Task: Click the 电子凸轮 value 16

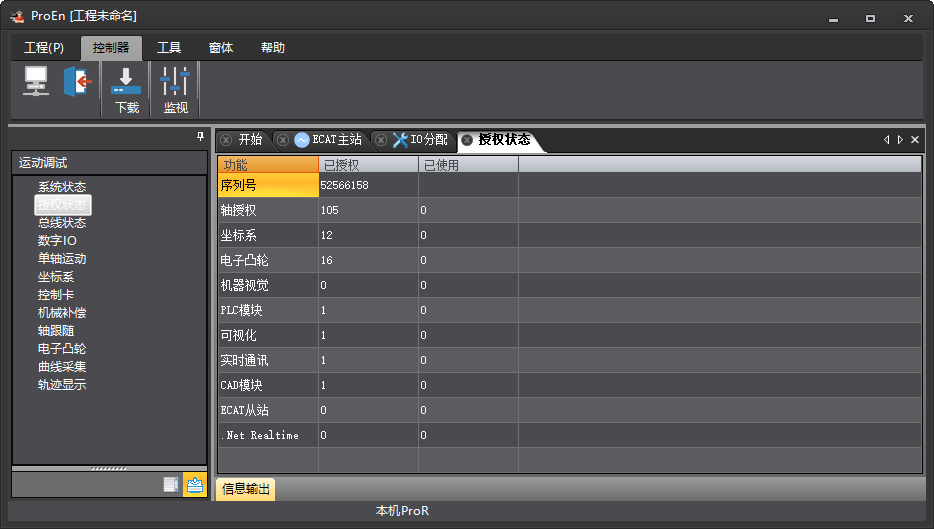Action: coord(326,260)
